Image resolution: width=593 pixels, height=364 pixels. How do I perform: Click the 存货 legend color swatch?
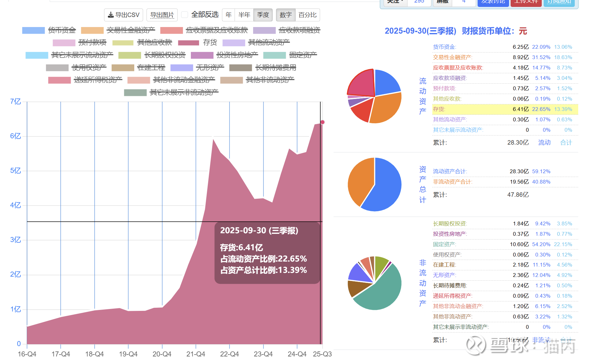(189, 42)
